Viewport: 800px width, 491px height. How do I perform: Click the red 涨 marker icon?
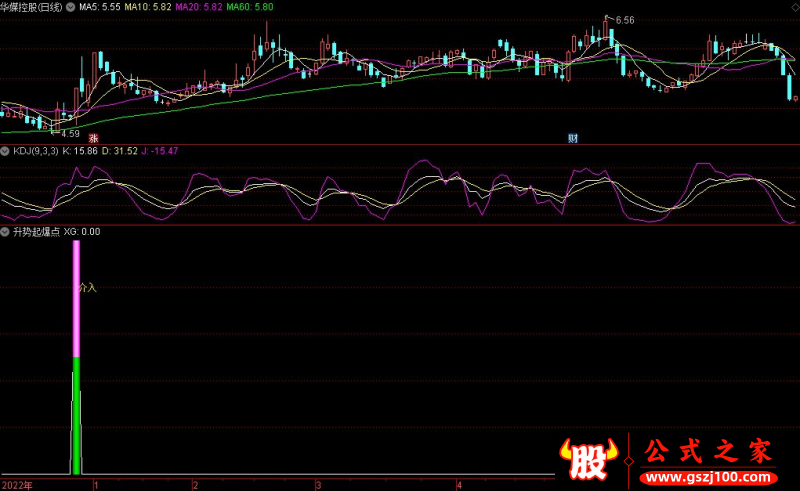93,138
